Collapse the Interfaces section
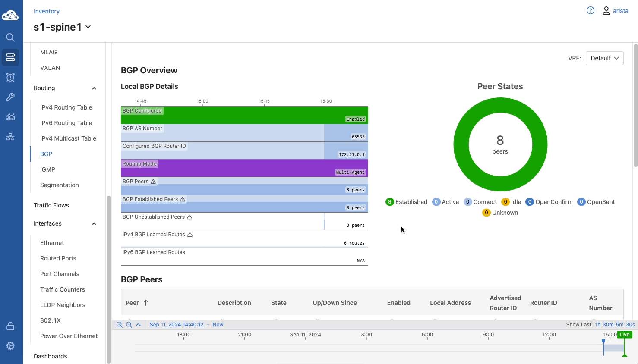 pos(94,224)
